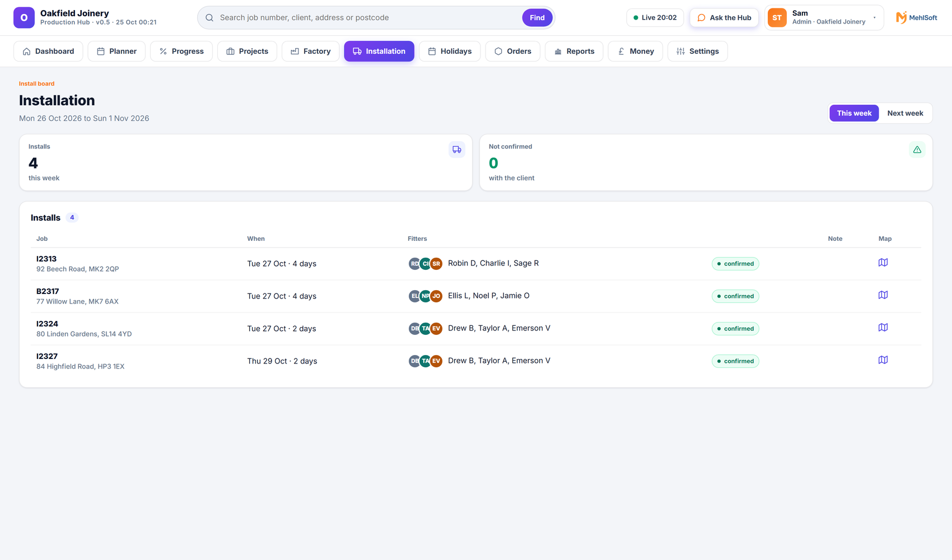Screen dimensions: 952x560
Task: Open the Settings tab
Action: click(698, 52)
